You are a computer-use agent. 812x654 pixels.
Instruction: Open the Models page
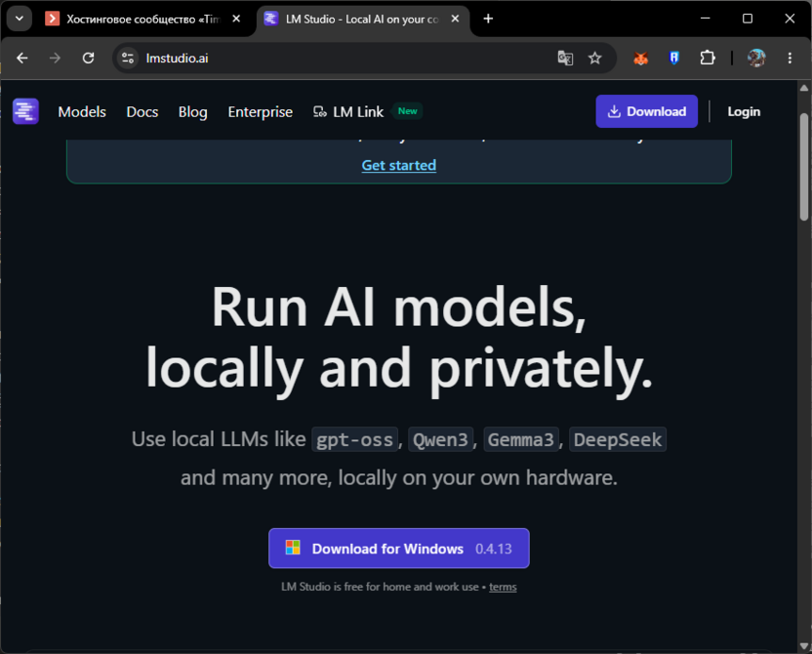pyautogui.click(x=82, y=112)
